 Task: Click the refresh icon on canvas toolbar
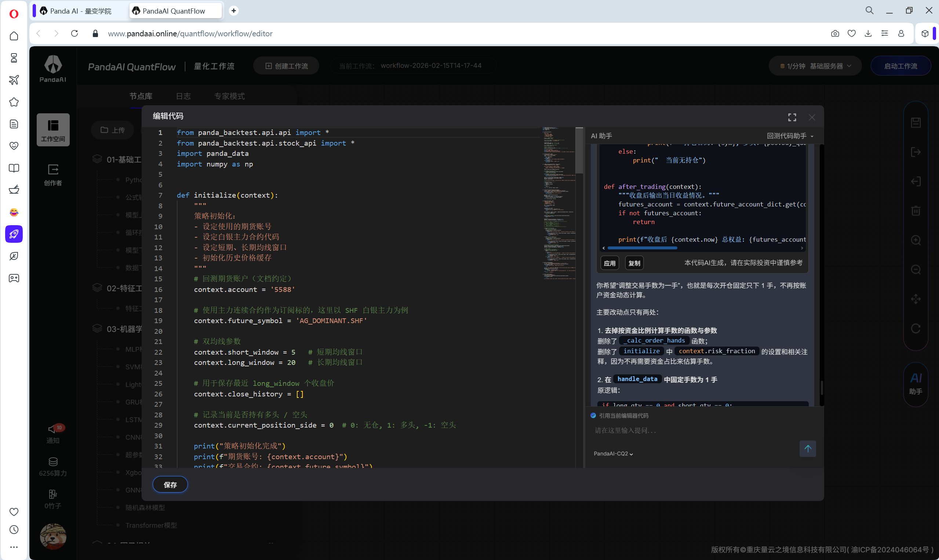916,328
